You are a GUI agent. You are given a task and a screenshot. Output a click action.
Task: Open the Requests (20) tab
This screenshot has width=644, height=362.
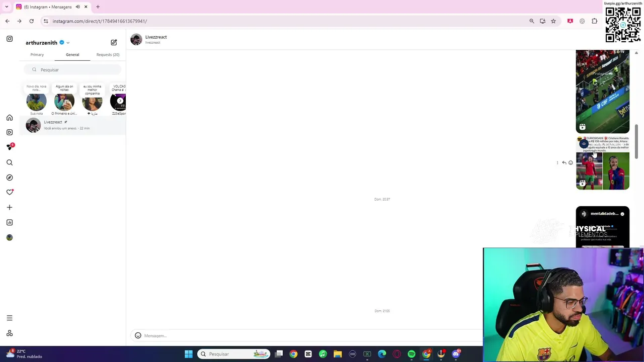coord(108,54)
